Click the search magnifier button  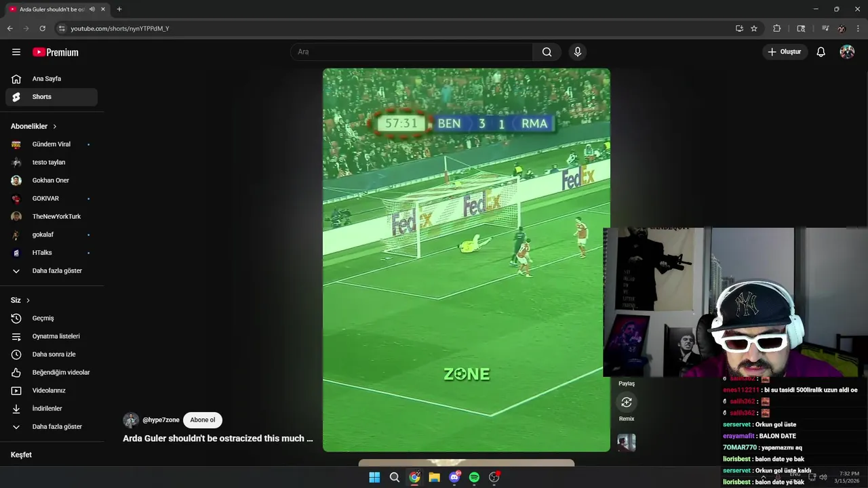547,52
